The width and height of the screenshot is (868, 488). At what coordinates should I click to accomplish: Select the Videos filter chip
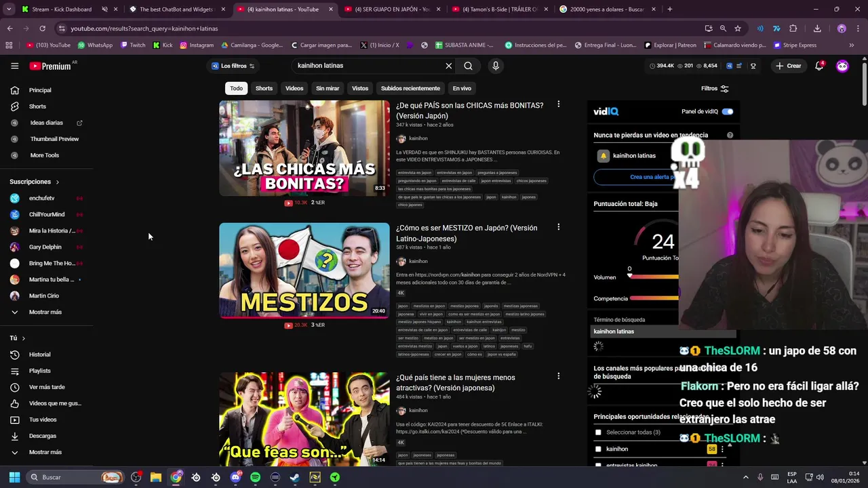pos(294,88)
